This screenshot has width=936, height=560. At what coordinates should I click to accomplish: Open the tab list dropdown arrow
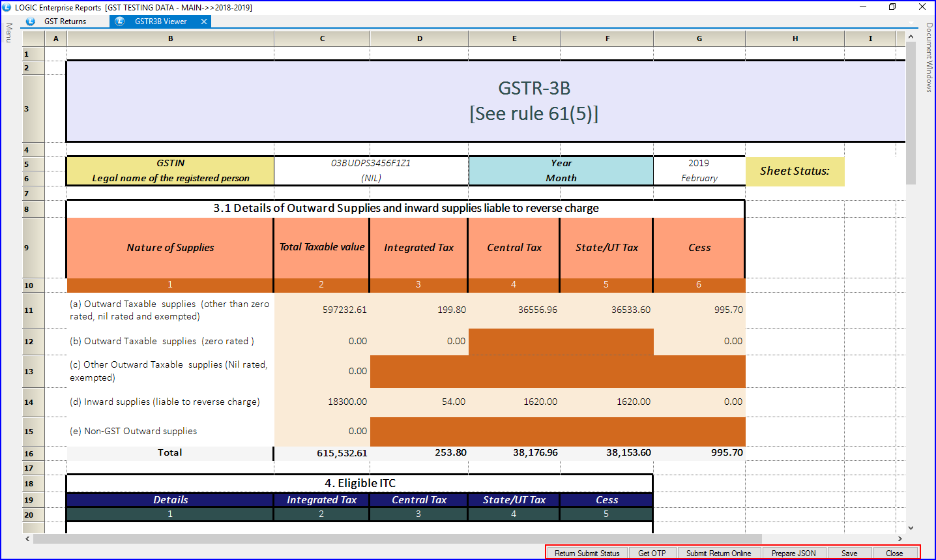coord(911,22)
